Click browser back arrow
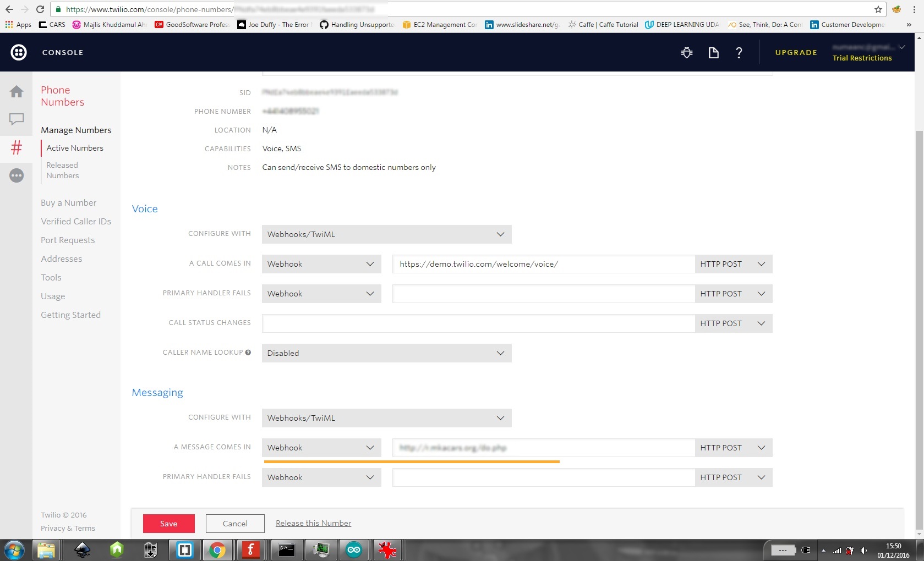The image size is (924, 561). pyautogui.click(x=9, y=9)
